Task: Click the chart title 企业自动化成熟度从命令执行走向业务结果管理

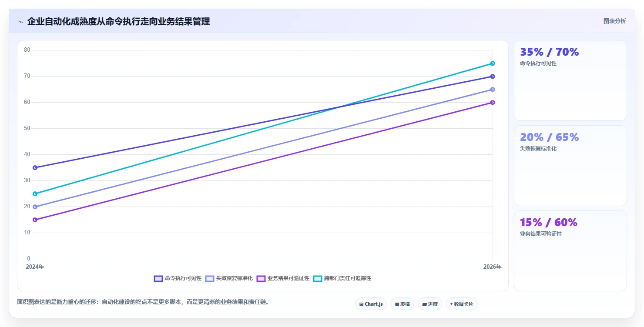Action: [118, 21]
